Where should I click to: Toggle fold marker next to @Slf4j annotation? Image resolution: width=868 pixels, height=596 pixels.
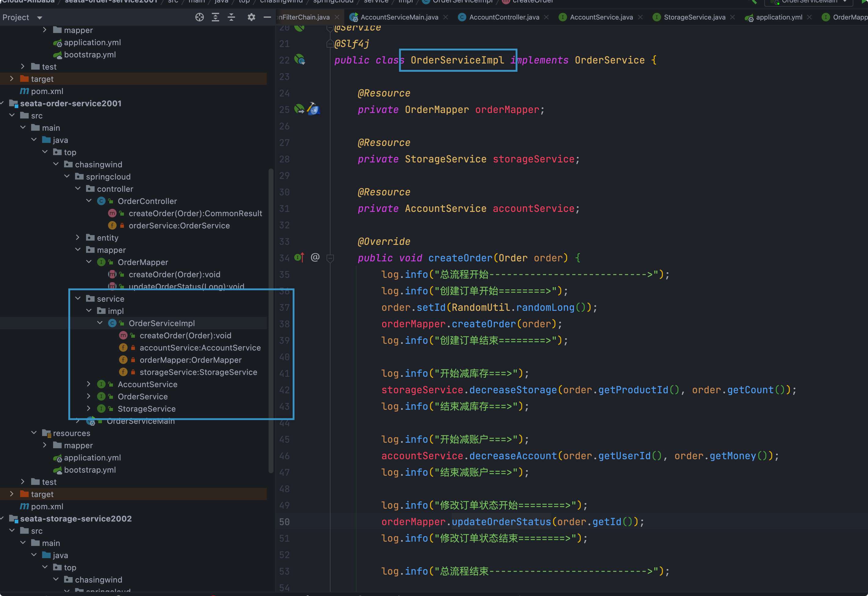click(x=330, y=44)
